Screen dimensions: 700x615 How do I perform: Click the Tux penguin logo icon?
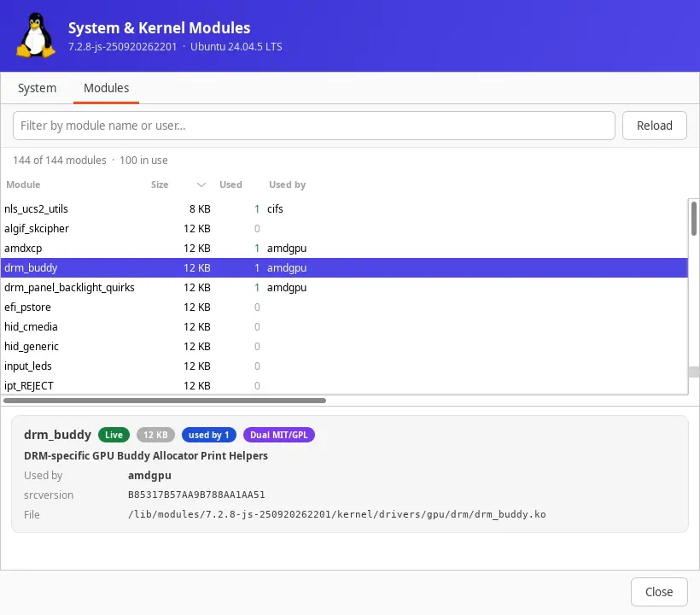point(36,36)
